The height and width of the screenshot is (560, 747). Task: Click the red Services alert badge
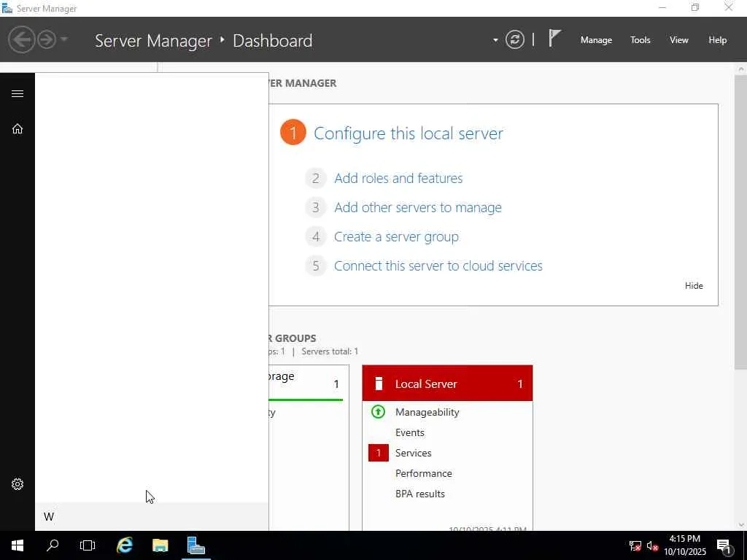tap(379, 453)
